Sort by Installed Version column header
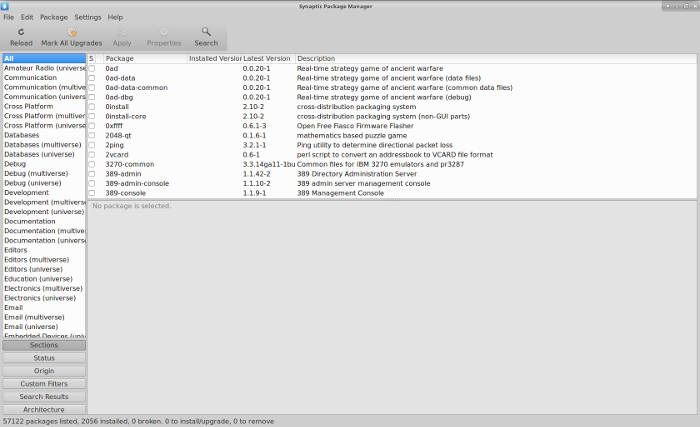The height and width of the screenshot is (427, 700). tap(214, 59)
